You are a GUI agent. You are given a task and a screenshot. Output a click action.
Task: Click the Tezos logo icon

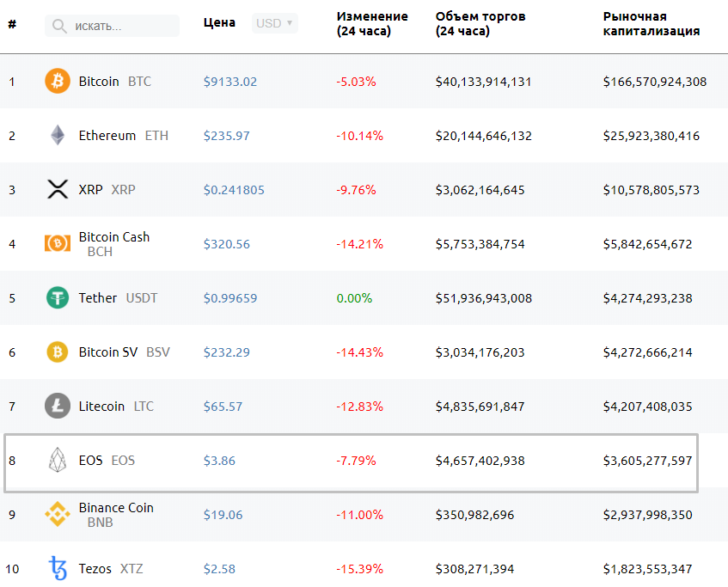coord(57,568)
